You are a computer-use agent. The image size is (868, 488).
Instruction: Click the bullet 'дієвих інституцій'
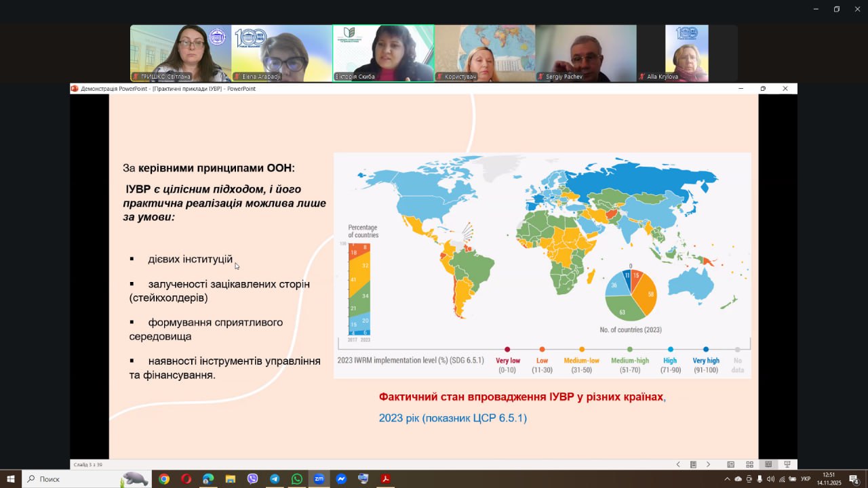(191, 259)
